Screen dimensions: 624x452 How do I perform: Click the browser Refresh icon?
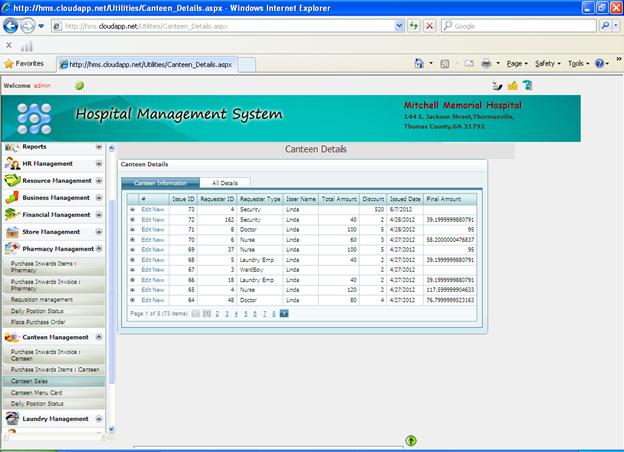[414, 26]
